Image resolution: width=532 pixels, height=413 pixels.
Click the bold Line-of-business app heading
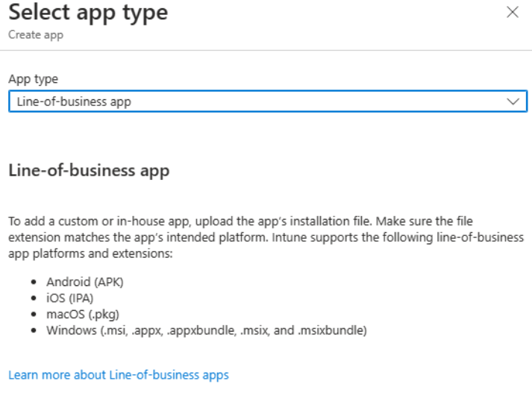click(x=88, y=171)
